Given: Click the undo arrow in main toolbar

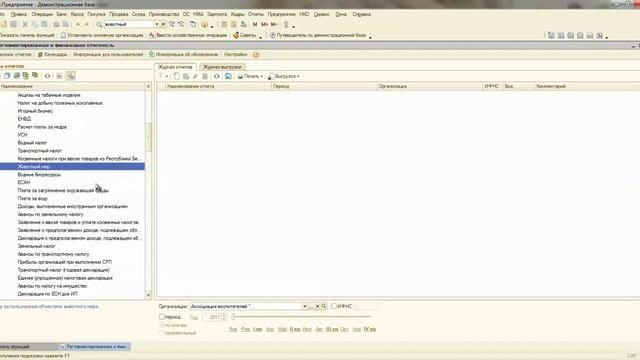Looking at the screenshot, I should point(78,24).
